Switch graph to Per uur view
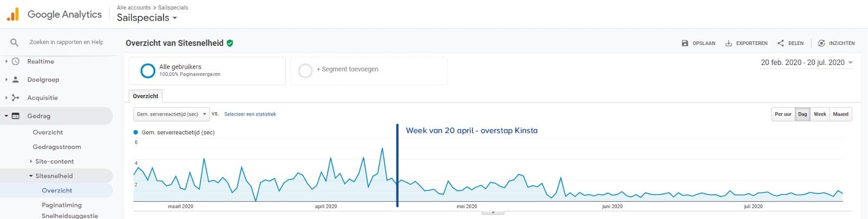The image size is (868, 219). 783,114
